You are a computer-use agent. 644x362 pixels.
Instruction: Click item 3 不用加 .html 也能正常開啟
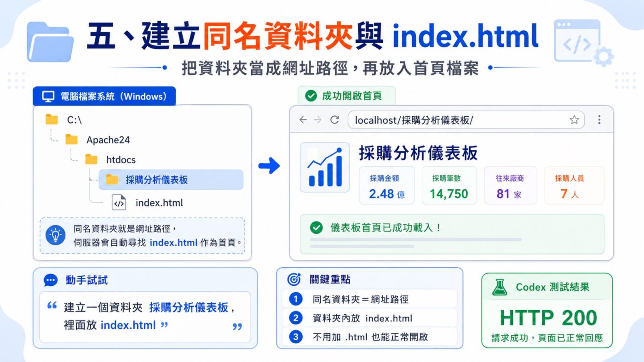coord(370,337)
